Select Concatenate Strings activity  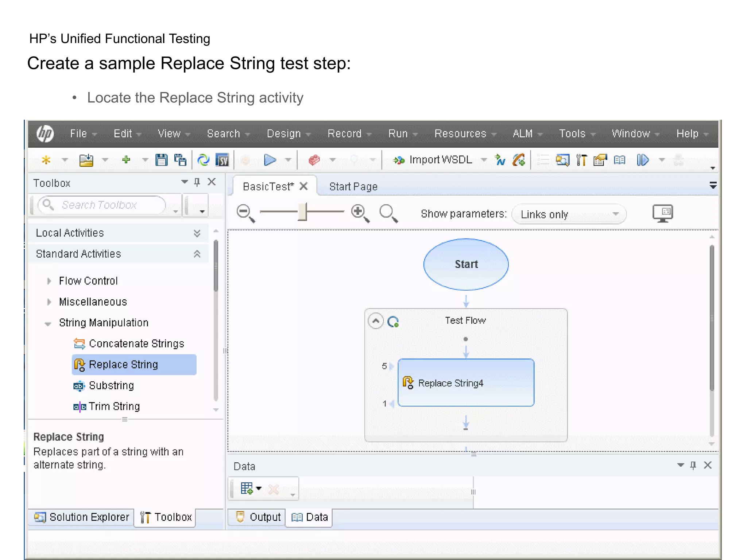(129, 344)
